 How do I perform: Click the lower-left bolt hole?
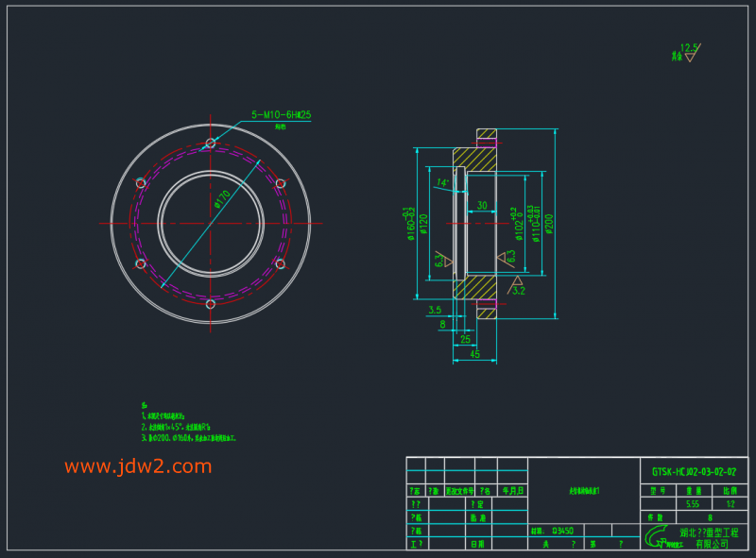point(141,264)
